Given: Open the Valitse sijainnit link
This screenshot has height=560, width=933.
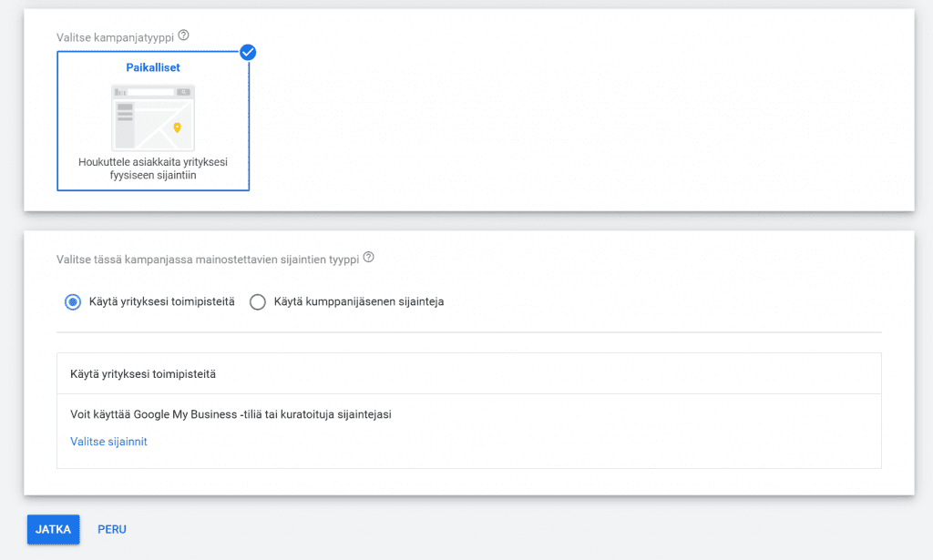Looking at the screenshot, I should click(x=108, y=442).
